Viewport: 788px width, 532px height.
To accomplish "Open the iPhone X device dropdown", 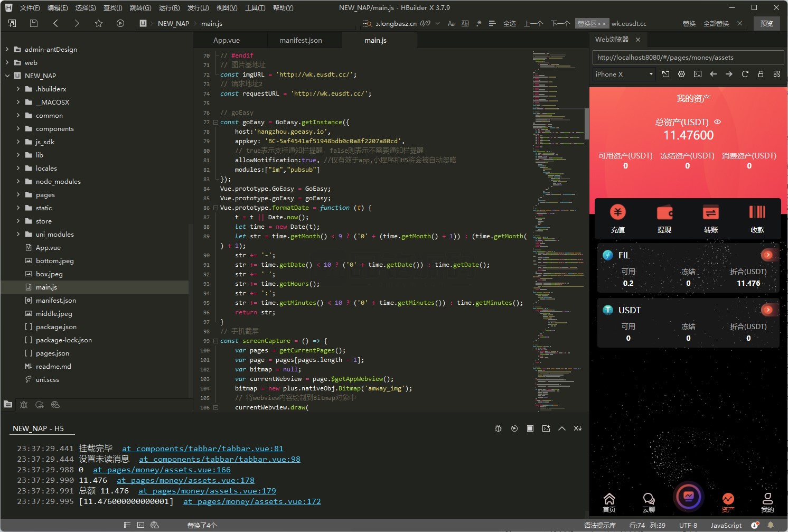I will [624, 74].
